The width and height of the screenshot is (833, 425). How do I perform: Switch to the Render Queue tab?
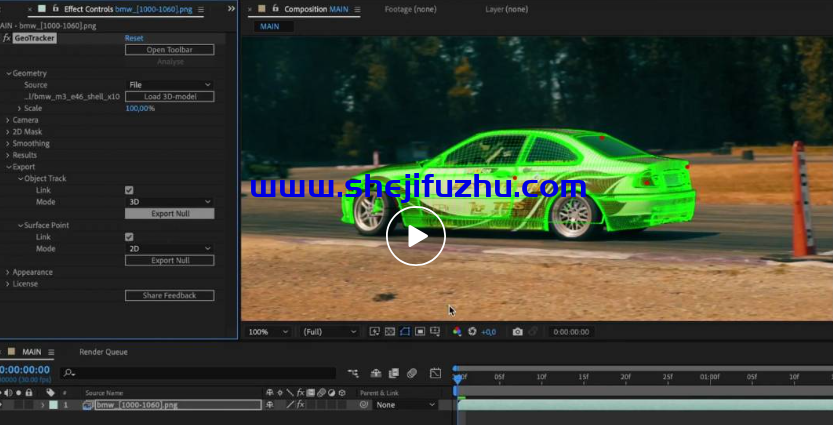(103, 352)
